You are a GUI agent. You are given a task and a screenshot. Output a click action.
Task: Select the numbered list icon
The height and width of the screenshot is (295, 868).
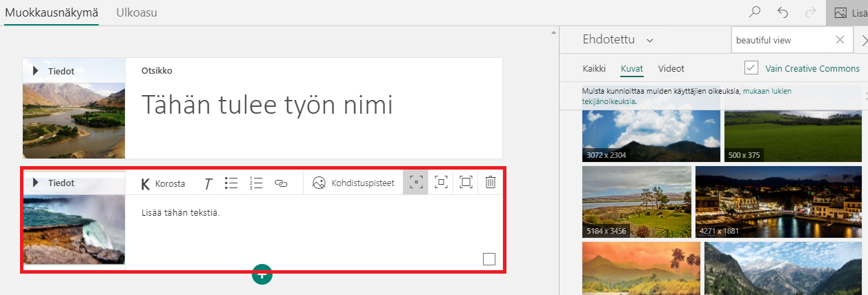click(256, 183)
